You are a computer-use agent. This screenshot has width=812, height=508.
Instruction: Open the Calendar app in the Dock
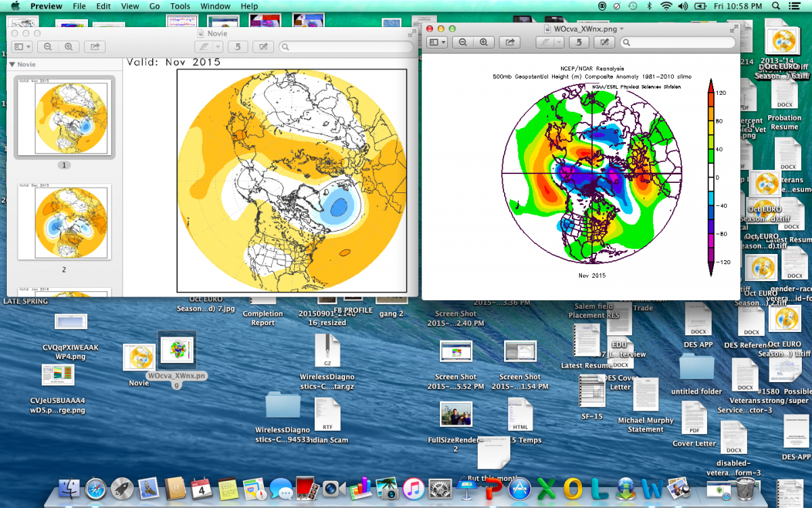[x=202, y=489]
